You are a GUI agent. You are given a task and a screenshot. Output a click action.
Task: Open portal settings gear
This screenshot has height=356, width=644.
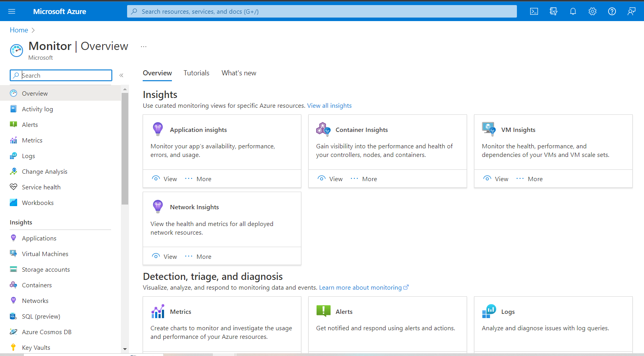(x=593, y=11)
